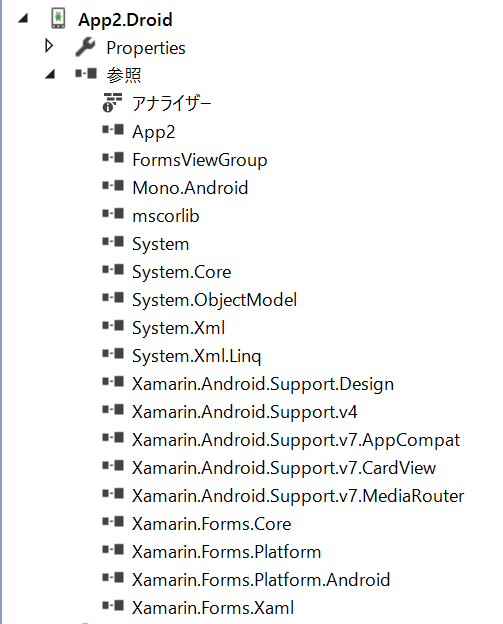Click icon beside Xamarin.Android.Support.v7.MediaRouter
The image size is (503, 624).
pyautogui.click(x=113, y=493)
